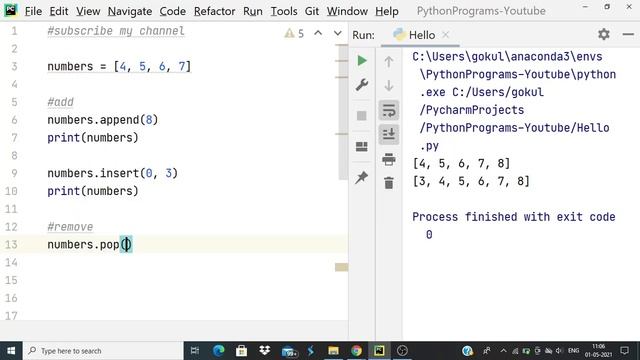This screenshot has width=640, height=360.
Task: Click the Print console output icon
Action: point(389,159)
